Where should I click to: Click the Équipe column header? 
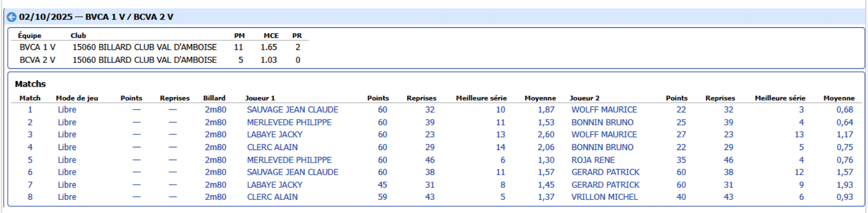pos(29,36)
